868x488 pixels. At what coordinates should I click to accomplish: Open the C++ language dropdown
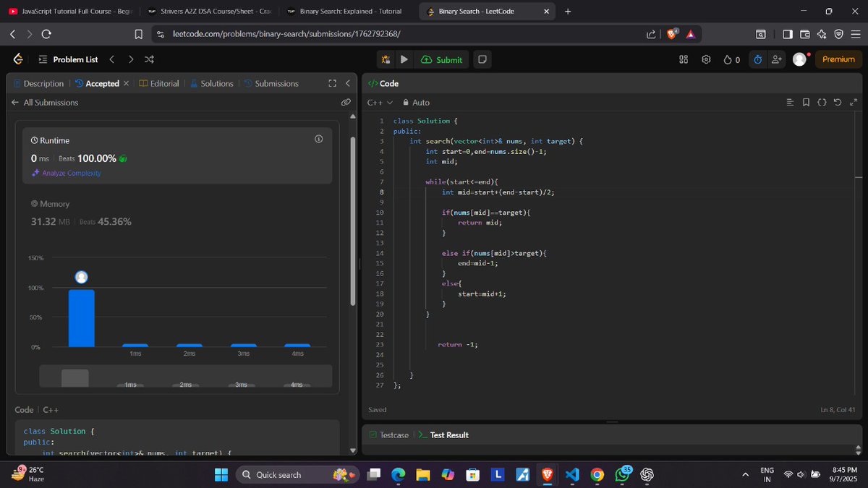379,102
